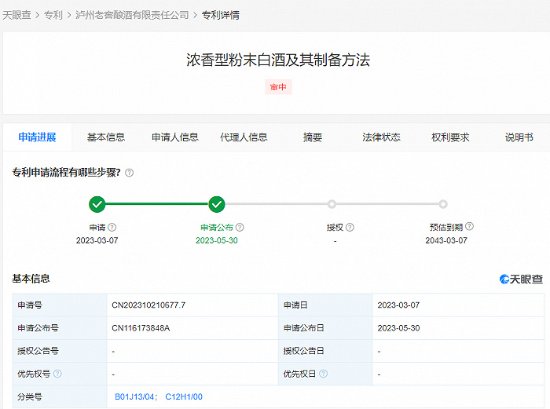Click the 2043-03-07 estimated expiry date

[446, 240]
